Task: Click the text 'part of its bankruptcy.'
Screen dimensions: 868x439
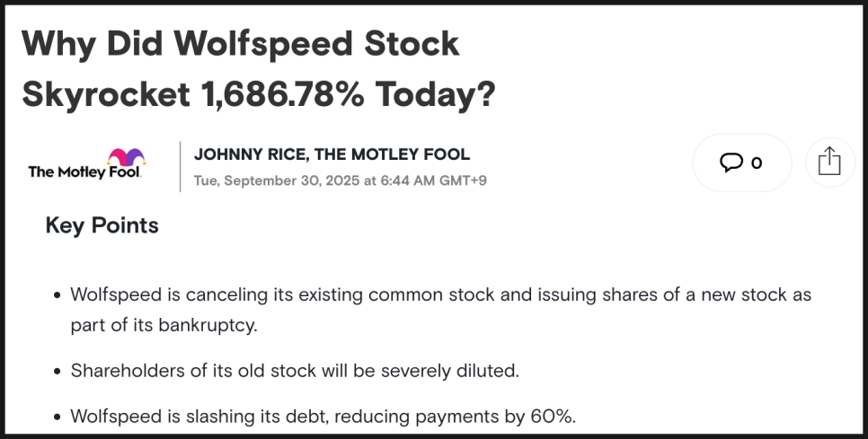Action: point(164,324)
